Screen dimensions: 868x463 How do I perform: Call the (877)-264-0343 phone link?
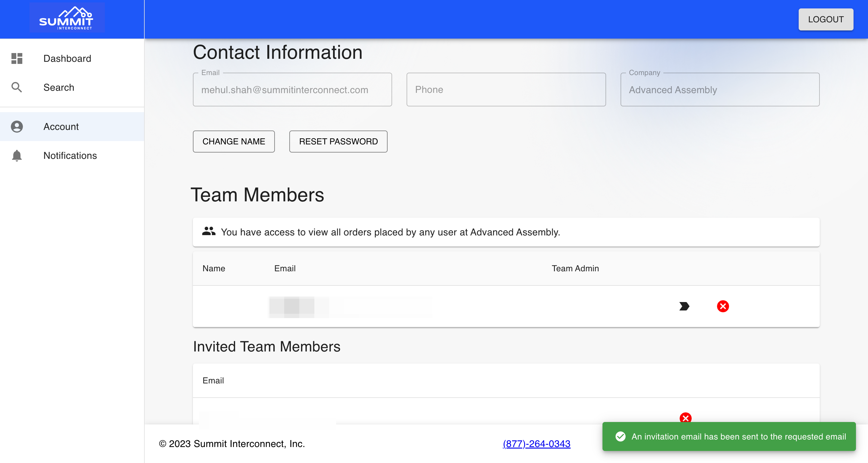point(536,443)
